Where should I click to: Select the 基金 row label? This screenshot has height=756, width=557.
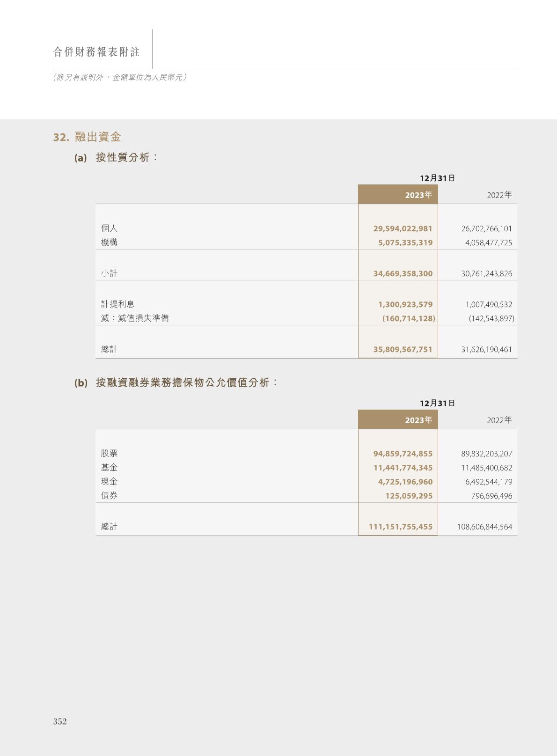tap(109, 468)
